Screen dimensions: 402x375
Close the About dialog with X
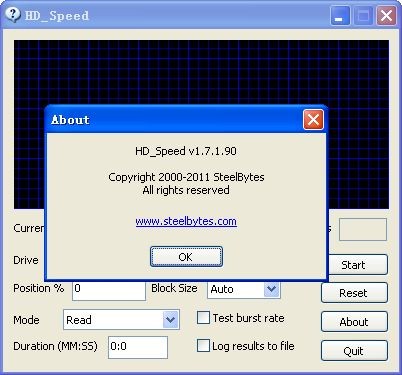coord(313,119)
